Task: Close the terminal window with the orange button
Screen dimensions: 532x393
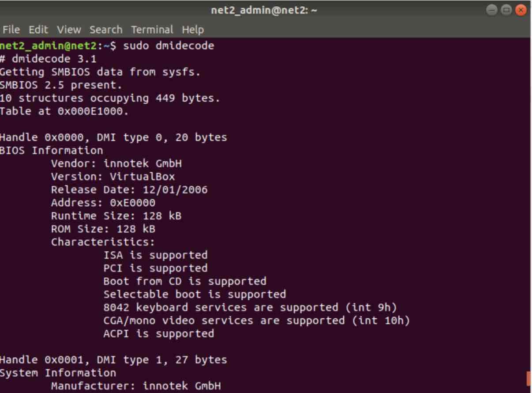Action: (521, 10)
